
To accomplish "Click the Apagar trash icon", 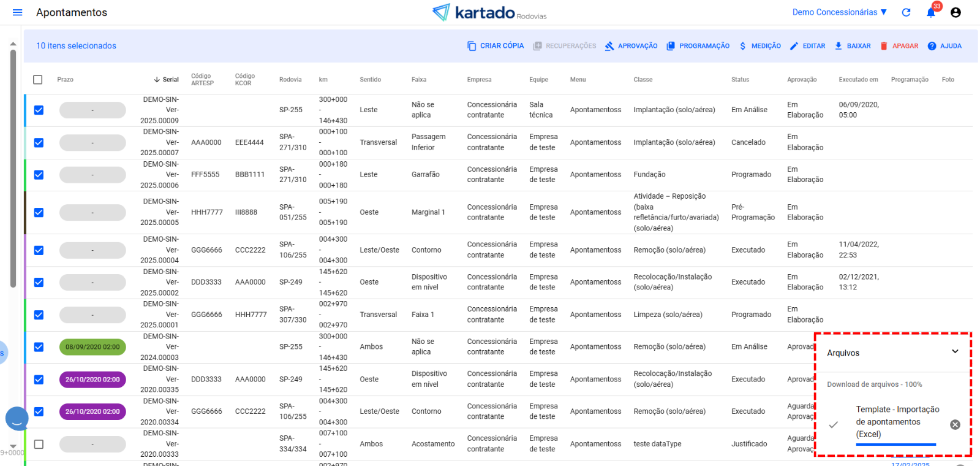I will (x=884, y=46).
